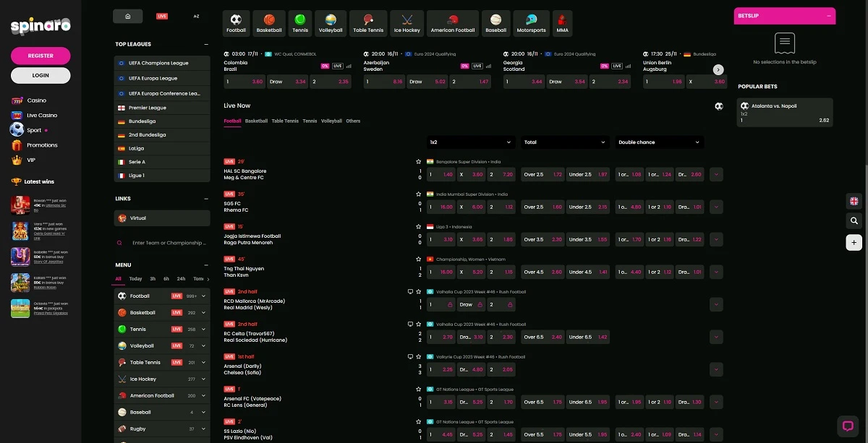
Task: Open Serie A from top leagues
Action: tap(162, 162)
